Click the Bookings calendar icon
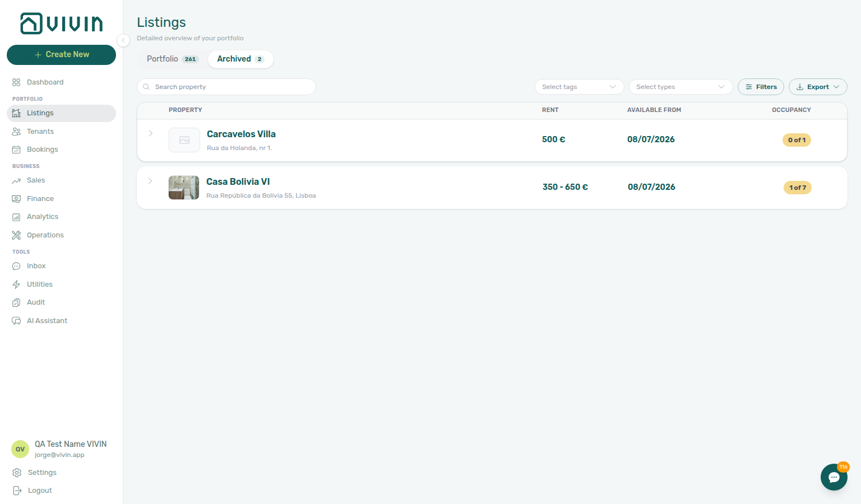Screen dimensions: 861x504 pyautogui.click(x=16, y=150)
